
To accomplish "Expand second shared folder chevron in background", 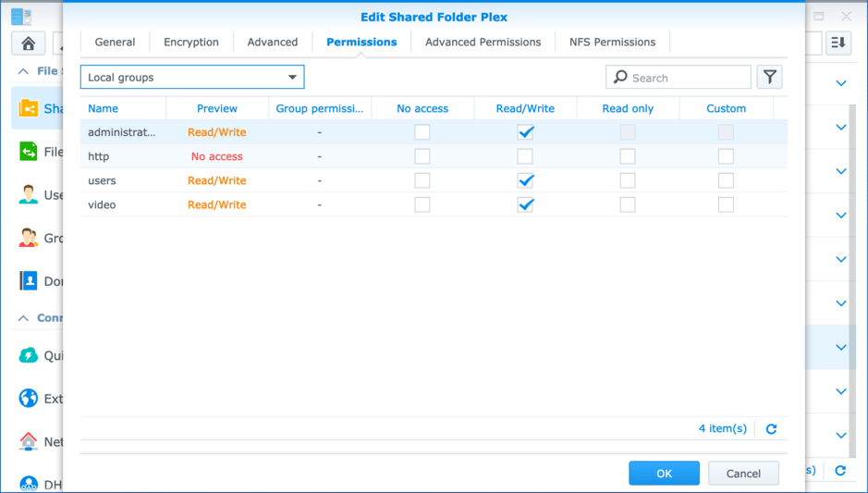I will [x=841, y=128].
